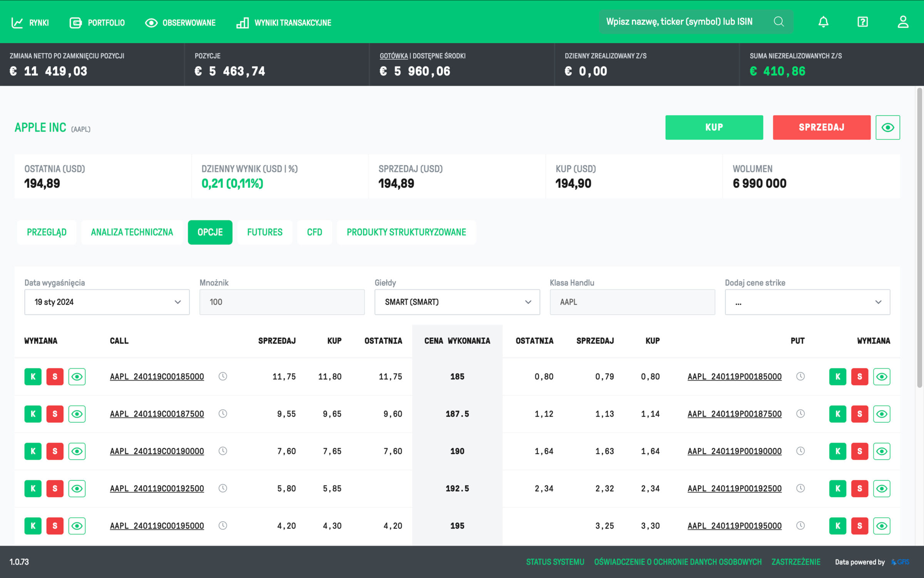Toggle watch eye for call AAPL_240119C00195000
The width and height of the screenshot is (924, 578).
click(x=77, y=526)
